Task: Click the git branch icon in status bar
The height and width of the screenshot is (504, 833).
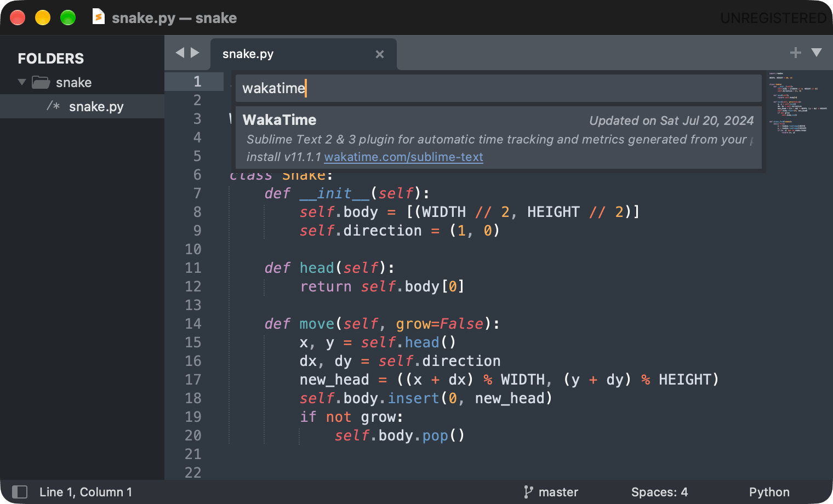Action: tap(528, 492)
